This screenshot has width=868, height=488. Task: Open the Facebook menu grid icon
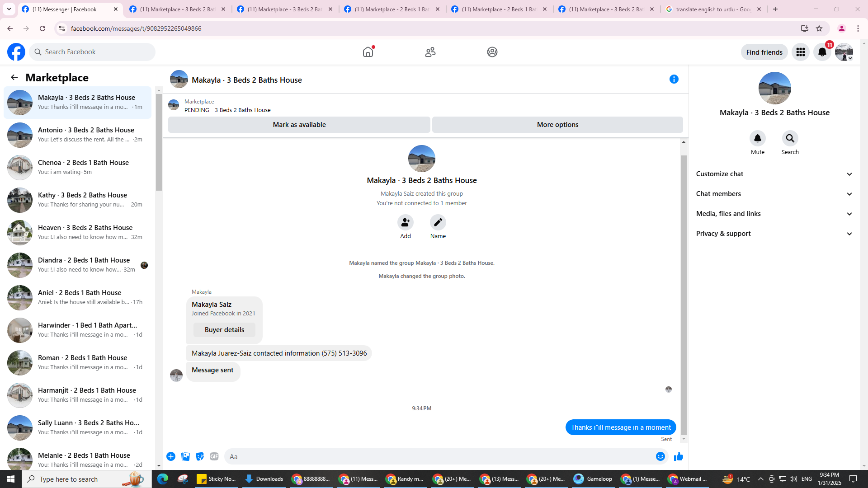coord(801,52)
